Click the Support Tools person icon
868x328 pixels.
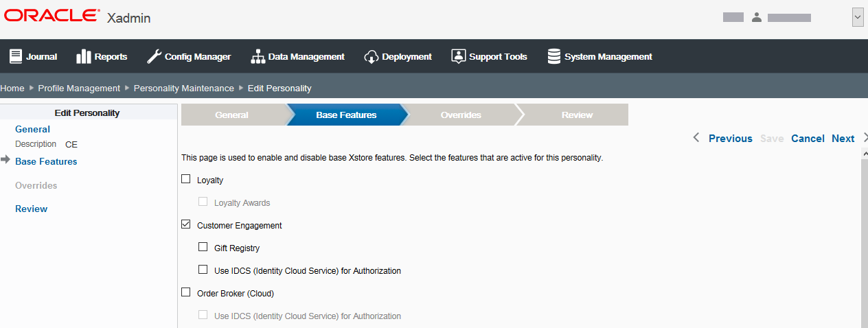coord(459,56)
